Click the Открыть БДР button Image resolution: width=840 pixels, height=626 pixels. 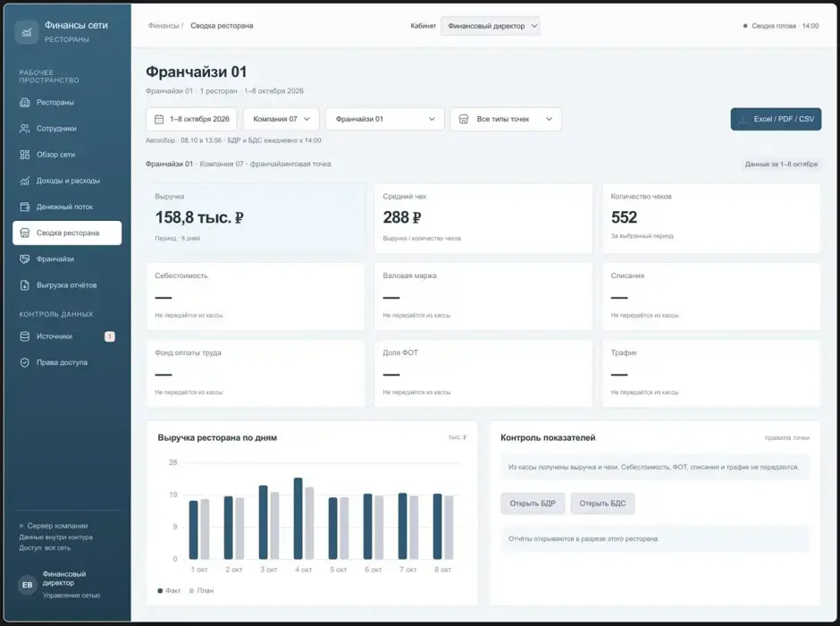533,503
